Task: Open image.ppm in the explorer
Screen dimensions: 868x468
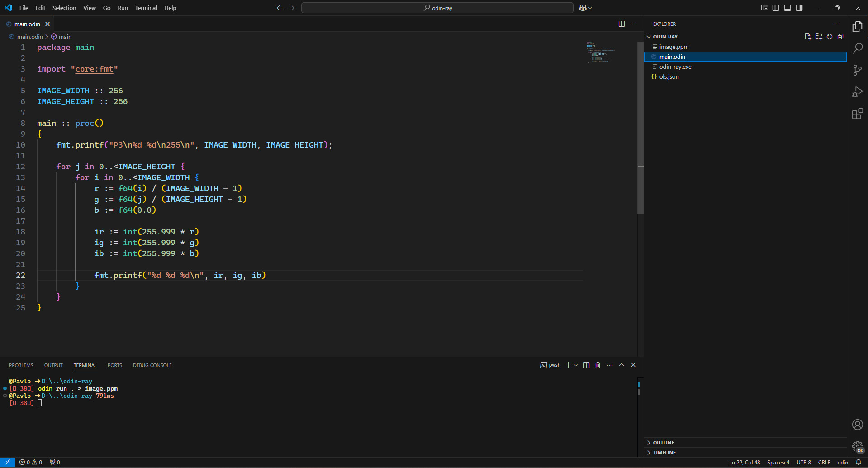Action: [x=745, y=47]
